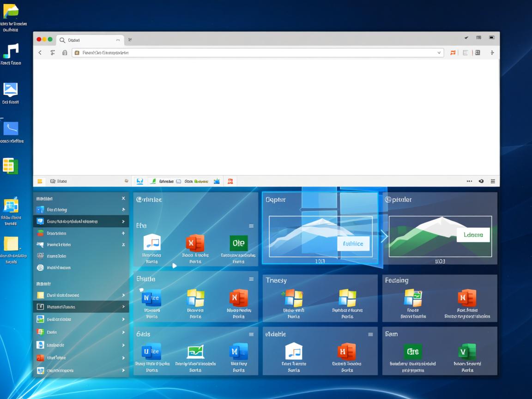Click the lock icon beside the address bar

65,53
